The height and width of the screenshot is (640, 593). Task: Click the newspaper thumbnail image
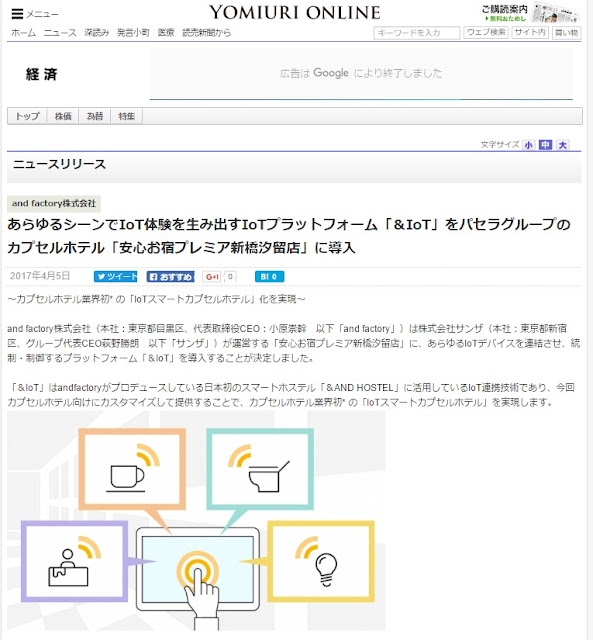[x=555, y=13]
